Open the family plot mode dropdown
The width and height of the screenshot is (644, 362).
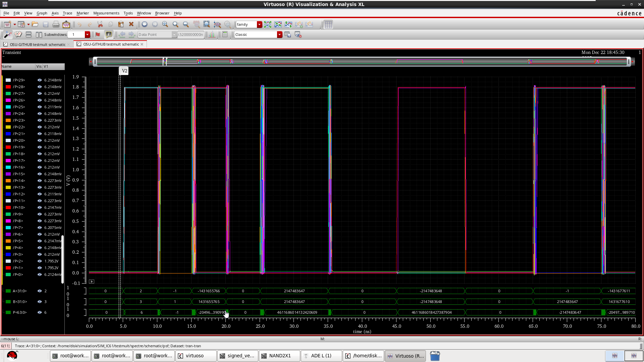259,24
